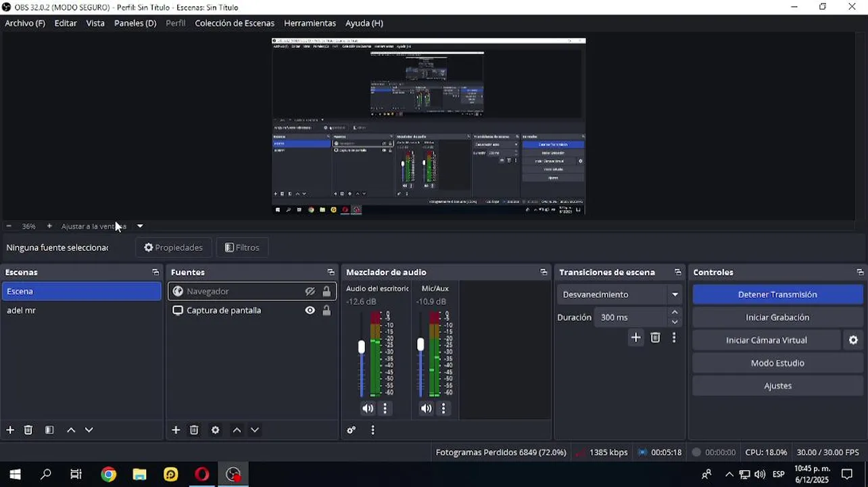This screenshot has height=487, width=868.
Task: Open Ayuda (H) menu
Action: 364,23
